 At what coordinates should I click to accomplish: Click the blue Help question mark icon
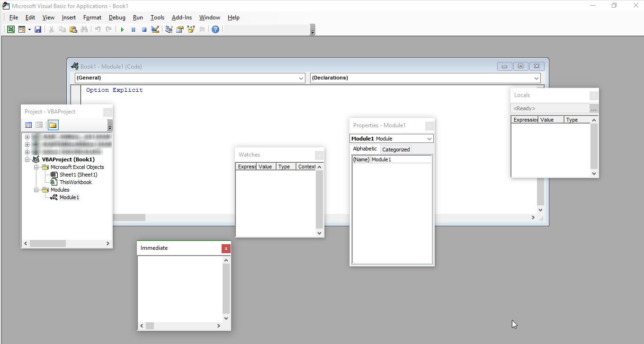(x=215, y=29)
